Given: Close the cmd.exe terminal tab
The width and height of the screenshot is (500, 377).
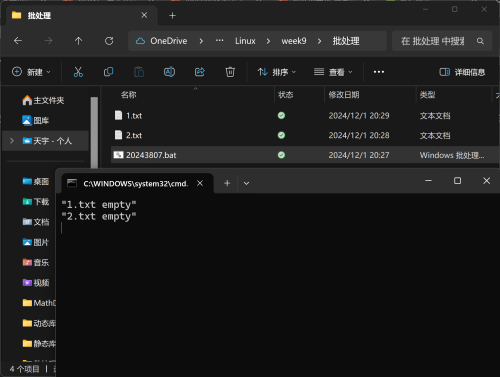Looking at the screenshot, I should pos(200,183).
